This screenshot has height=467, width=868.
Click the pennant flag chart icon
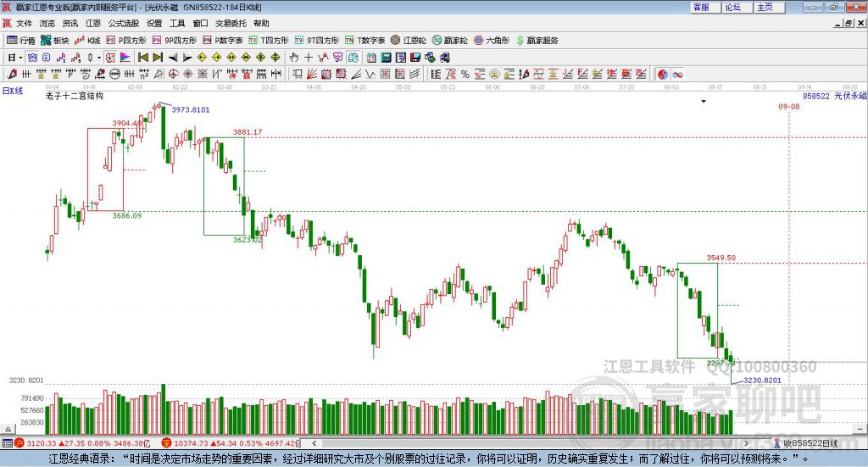(125, 58)
